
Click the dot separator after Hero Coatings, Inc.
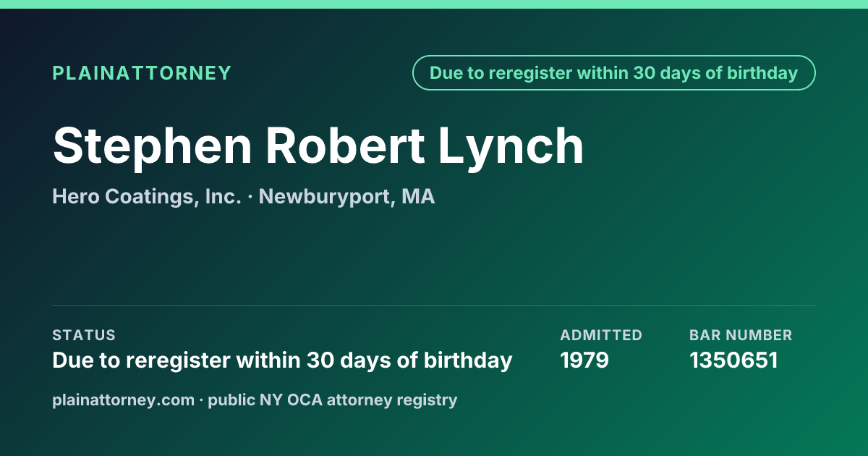point(250,198)
